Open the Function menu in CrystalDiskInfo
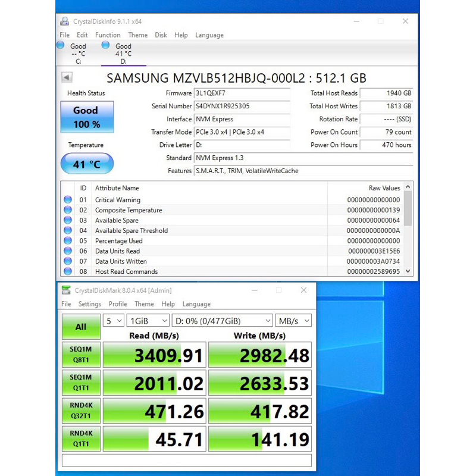This screenshot has width=476, height=476. [108, 35]
